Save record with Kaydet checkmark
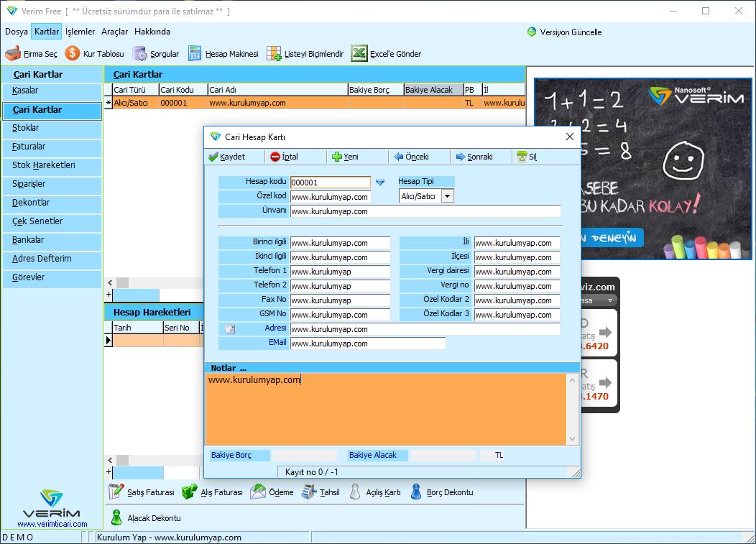 (x=213, y=157)
